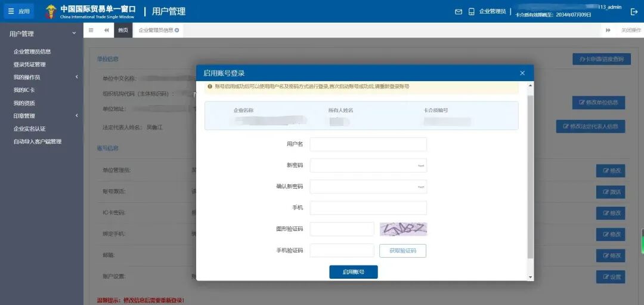The height and width of the screenshot is (305, 644).
Task: Close the 启用账号登录 dialog
Action: [522, 73]
